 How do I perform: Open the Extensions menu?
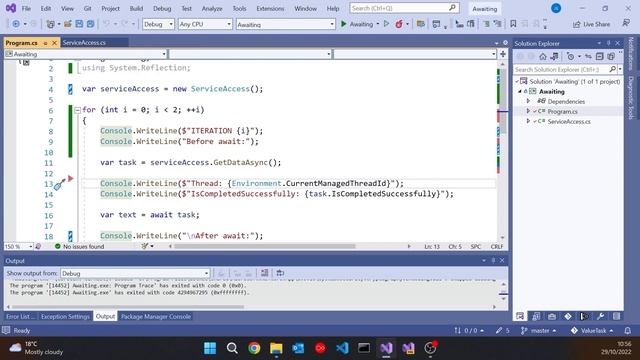click(270, 8)
